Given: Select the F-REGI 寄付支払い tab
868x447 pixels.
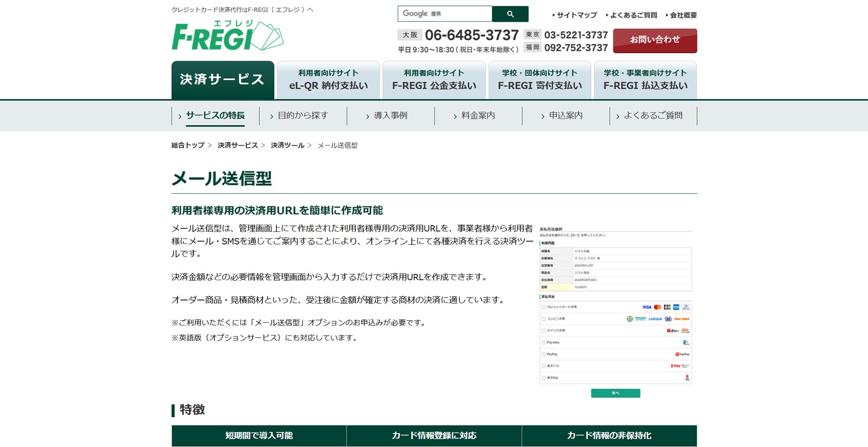Looking at the screenshot, I should coord(540,80).
